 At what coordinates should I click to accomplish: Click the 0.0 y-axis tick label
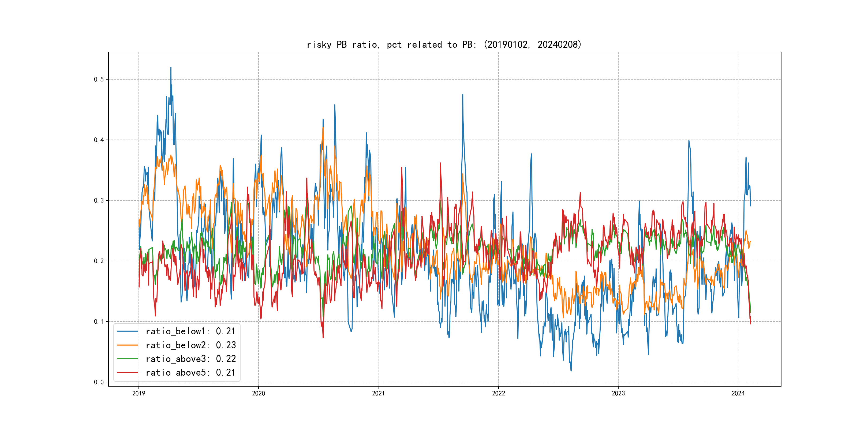pos(99,382)
